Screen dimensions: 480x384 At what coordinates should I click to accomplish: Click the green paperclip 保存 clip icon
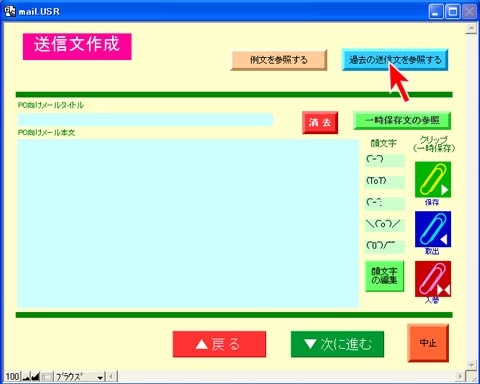(433, 179)
